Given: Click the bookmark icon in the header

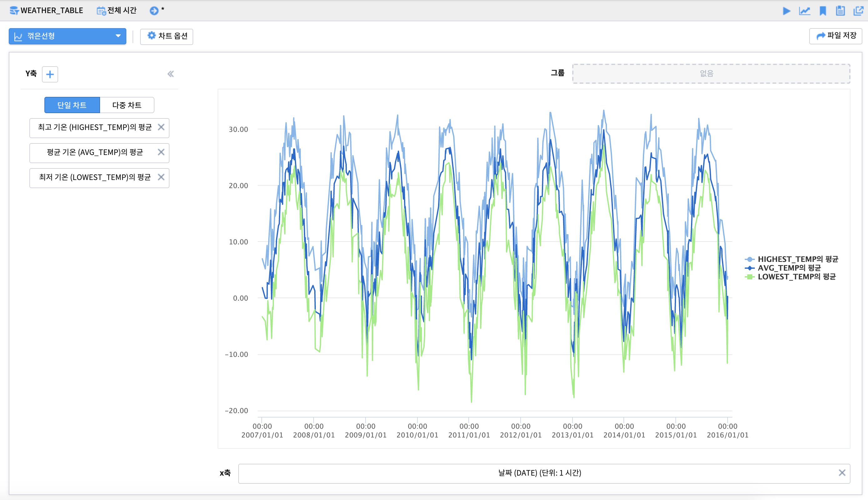Looking at the screenshot, I should [823, 11].
